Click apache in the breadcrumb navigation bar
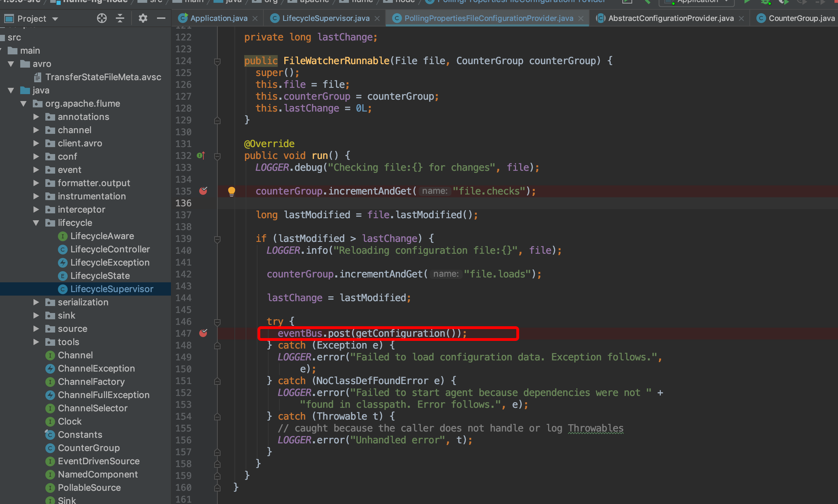 tap(309, 1)
